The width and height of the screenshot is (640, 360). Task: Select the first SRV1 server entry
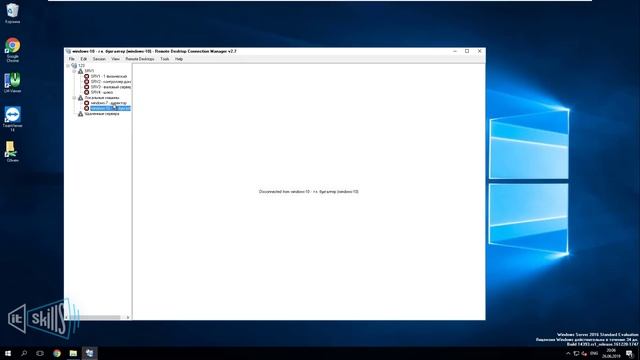coord(109,76)
